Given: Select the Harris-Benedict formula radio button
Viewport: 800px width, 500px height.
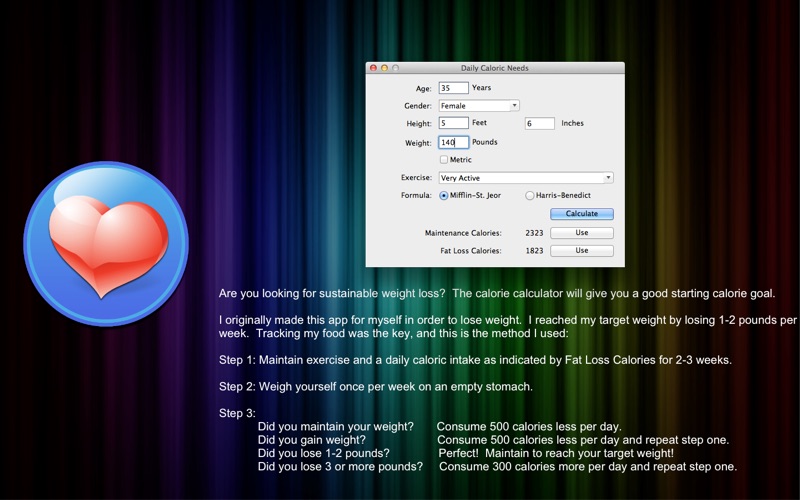Looking at the screenshot, I should point(530,195).
